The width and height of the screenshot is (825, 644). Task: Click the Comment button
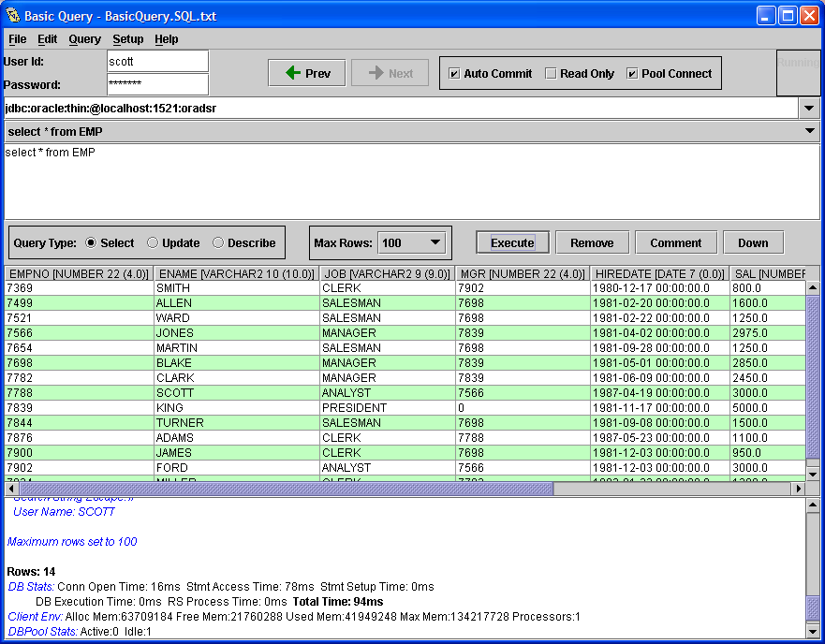675,242
